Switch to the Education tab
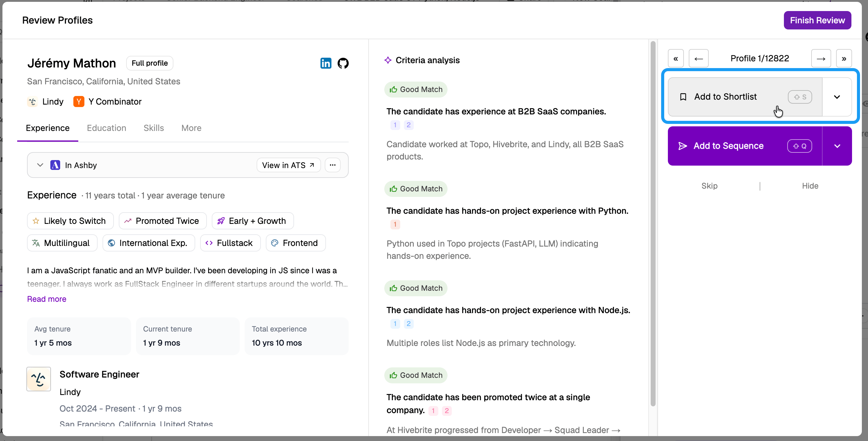This screenshot has height=441, width=868. (107, 128)
